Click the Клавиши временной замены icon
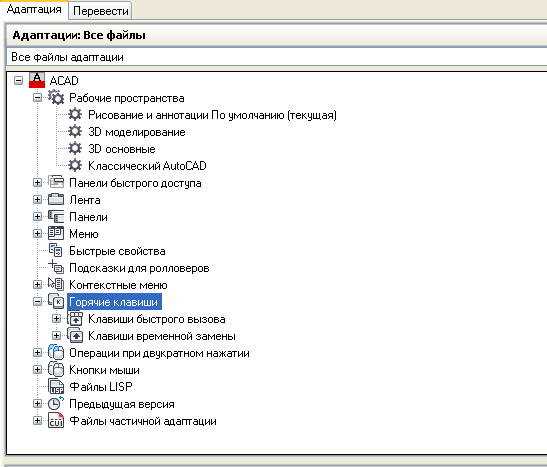The image size is (547, 467). coord(75,336)
